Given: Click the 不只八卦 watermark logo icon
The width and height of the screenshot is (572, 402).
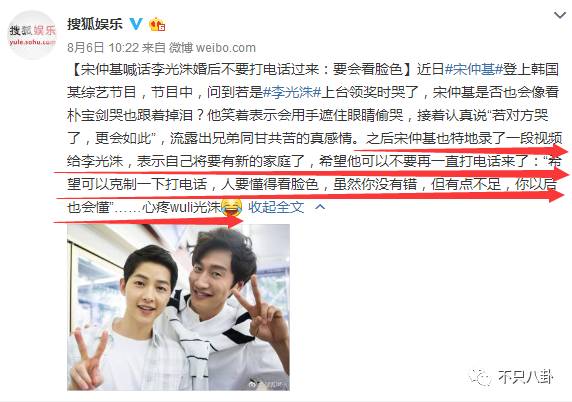Looking at the screenshot, I should coord(480,378).
